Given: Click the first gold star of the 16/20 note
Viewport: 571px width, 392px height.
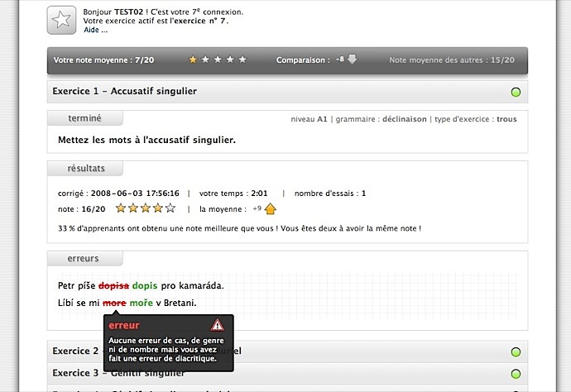Looking at the screenshot, I should click(121, 208).
